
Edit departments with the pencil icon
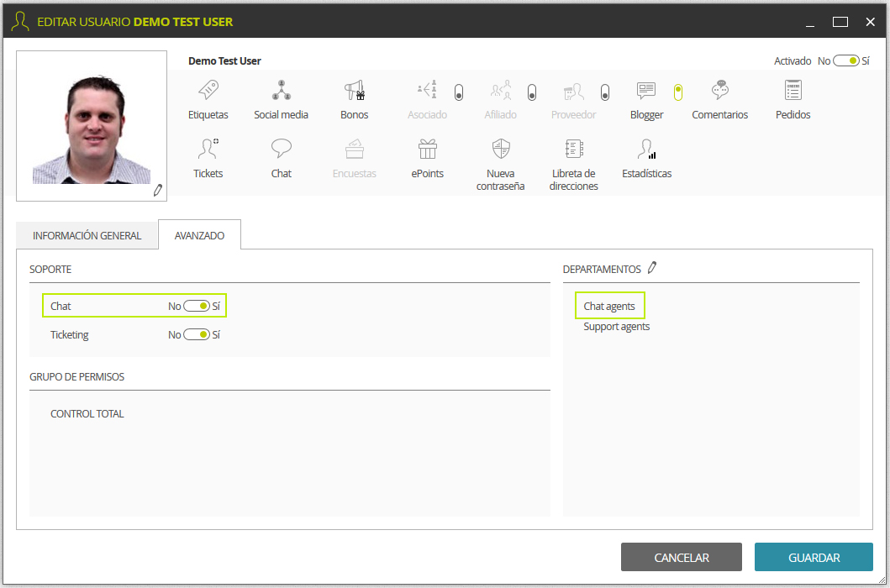point(652,268)
